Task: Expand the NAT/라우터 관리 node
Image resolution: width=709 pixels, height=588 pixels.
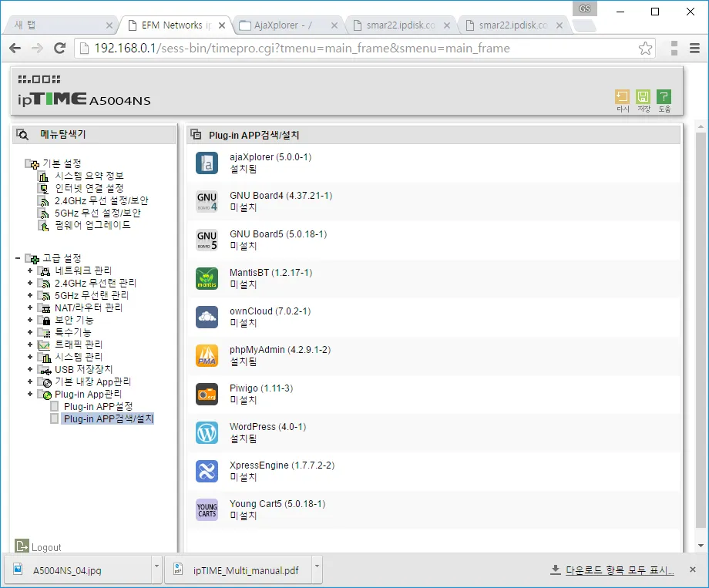Action: [x=30, y=307]
